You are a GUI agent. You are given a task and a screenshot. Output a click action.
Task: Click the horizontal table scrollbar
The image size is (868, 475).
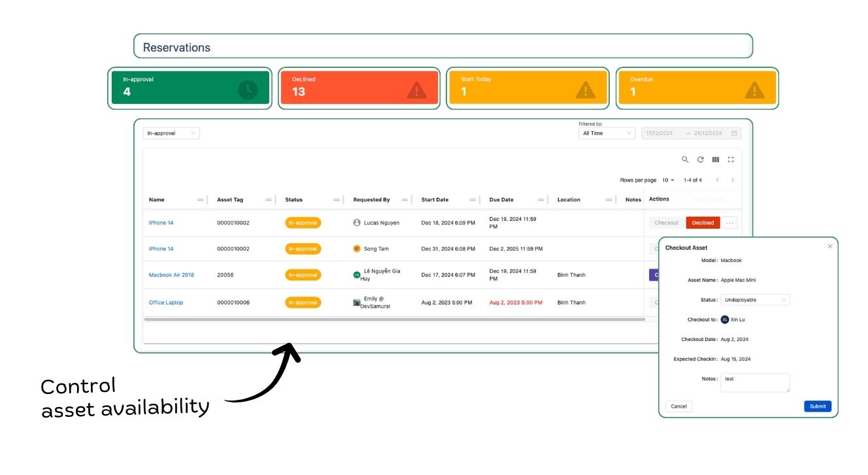(394, 319)
